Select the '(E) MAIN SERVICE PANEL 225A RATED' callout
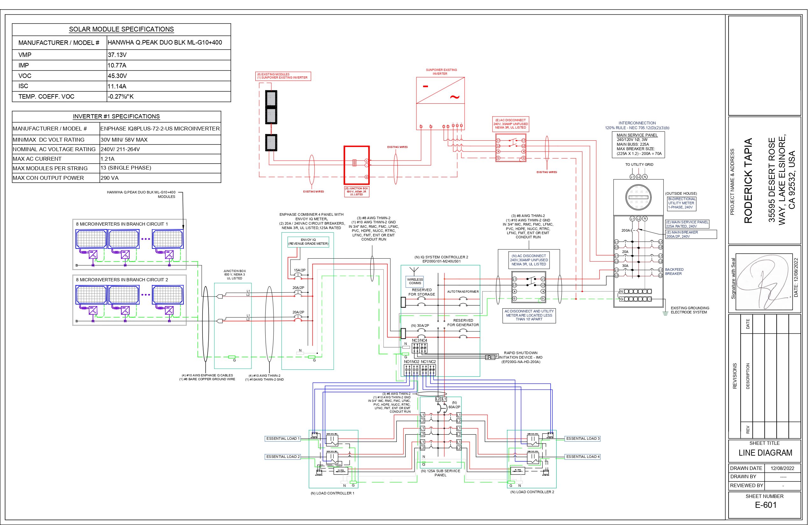Screen dimensions: 812x525 687,224
